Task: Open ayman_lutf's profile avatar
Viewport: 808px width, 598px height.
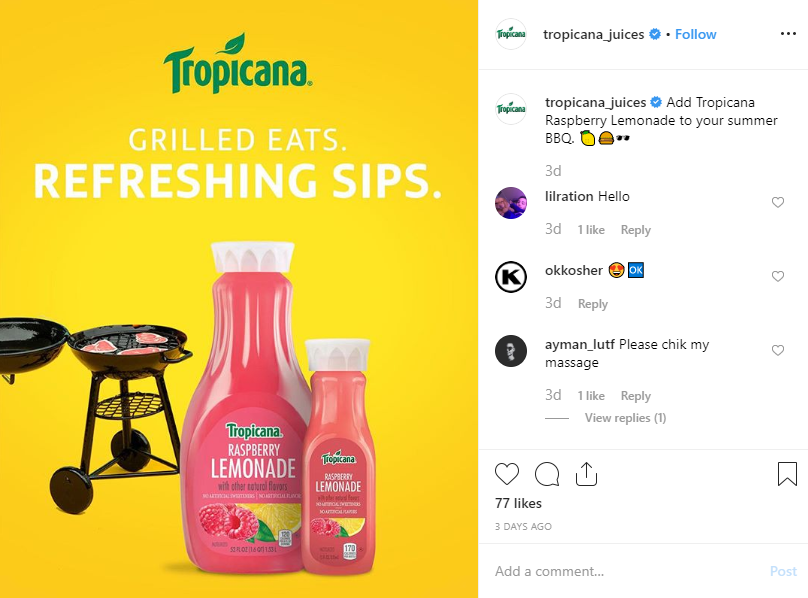Action: tap(511, 351)
